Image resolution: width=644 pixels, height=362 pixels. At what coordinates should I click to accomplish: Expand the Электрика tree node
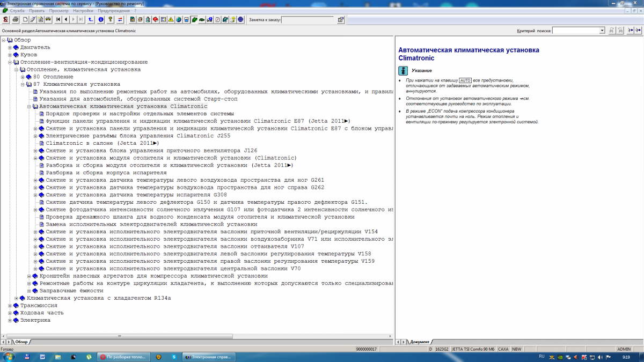pos(10,320)
